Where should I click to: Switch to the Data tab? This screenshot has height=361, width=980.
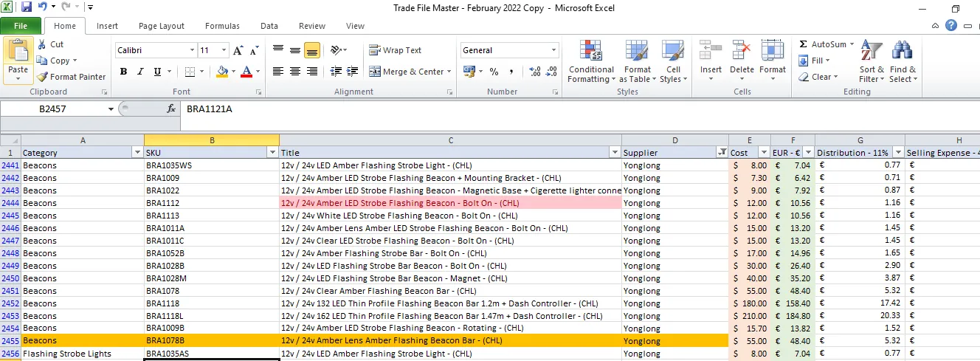269,26
